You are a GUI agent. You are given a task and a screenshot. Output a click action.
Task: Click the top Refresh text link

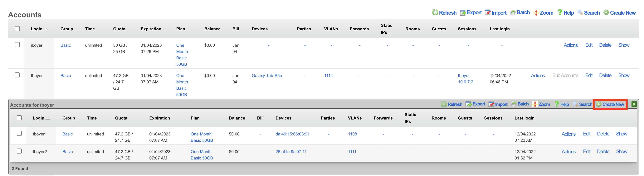tap(447, 13)
